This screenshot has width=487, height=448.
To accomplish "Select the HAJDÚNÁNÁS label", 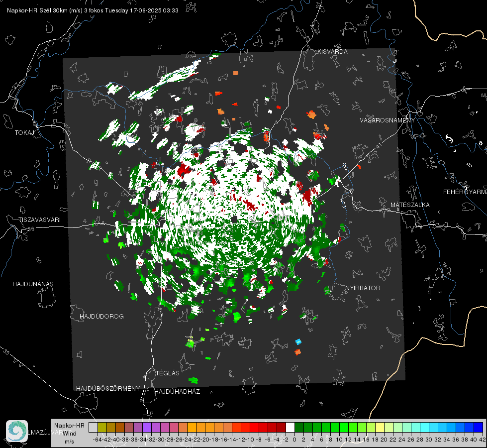I will pyautogui.click(x=33, y=284).
